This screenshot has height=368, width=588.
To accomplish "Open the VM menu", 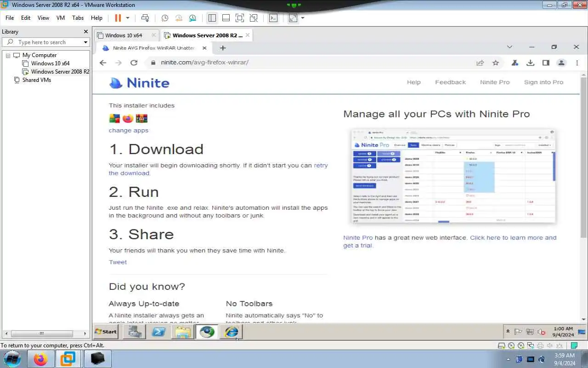I will (61, 17).
